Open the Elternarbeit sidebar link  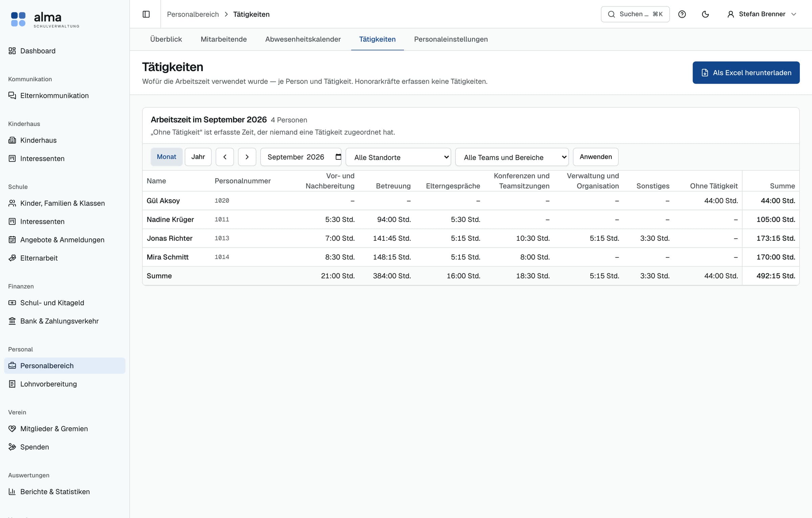65,258
